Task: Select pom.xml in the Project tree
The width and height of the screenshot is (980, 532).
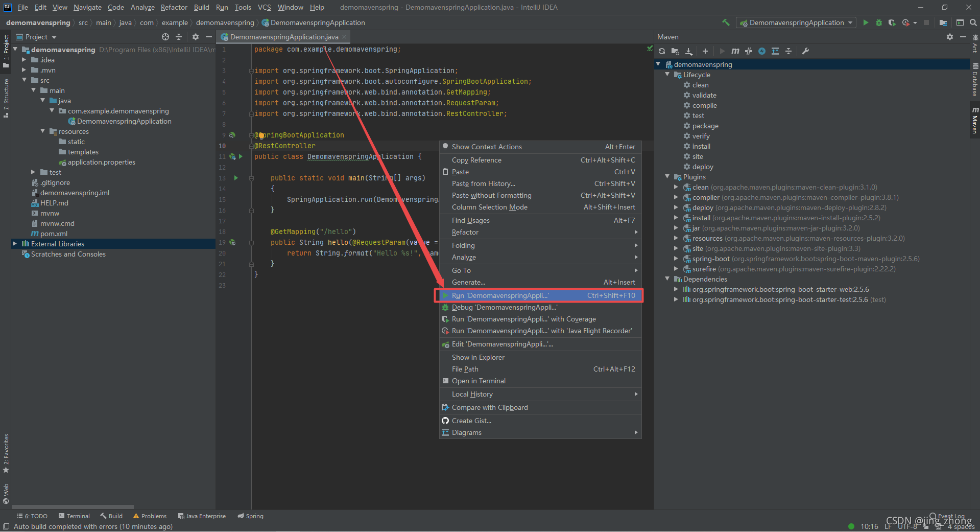Action: point(54,234)
